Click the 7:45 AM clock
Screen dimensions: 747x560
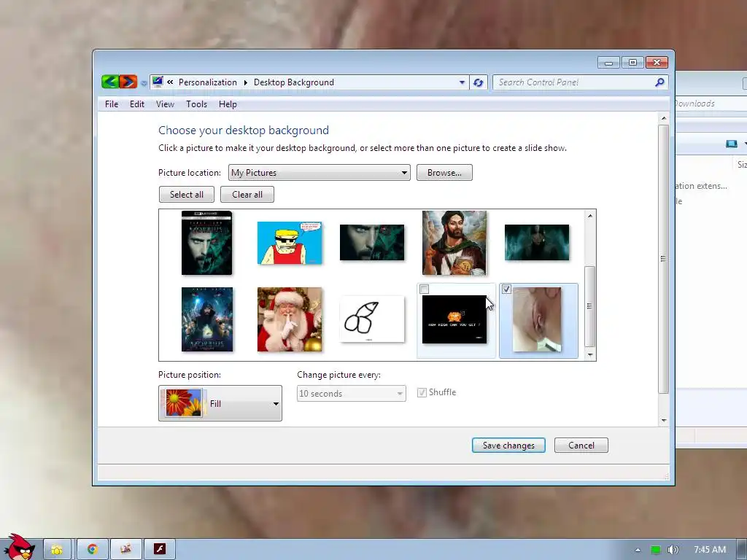[710, 550]
